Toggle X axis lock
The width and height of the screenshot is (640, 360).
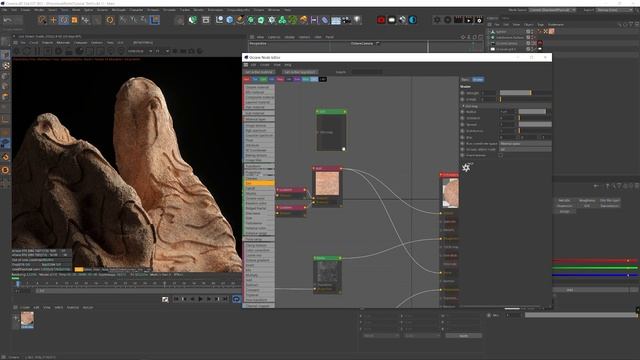click(123, 20)
